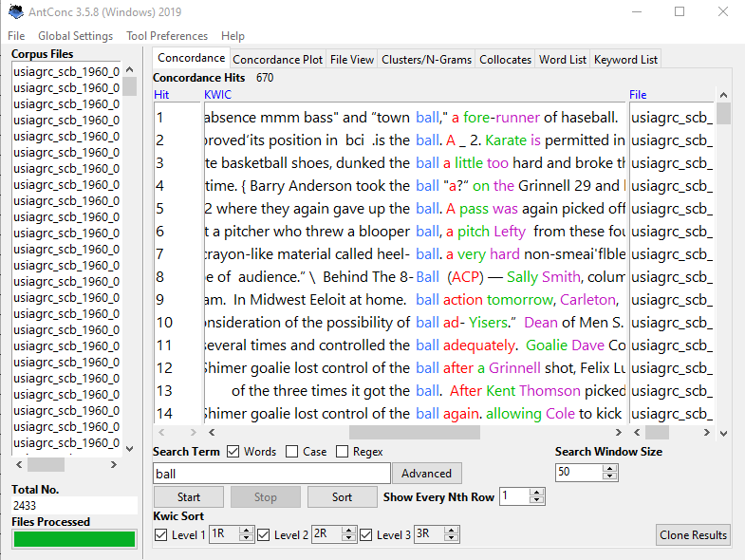Viewport: 745px width, 560px height.
Task: Click the Start search button
Action: tap(188, 497)
